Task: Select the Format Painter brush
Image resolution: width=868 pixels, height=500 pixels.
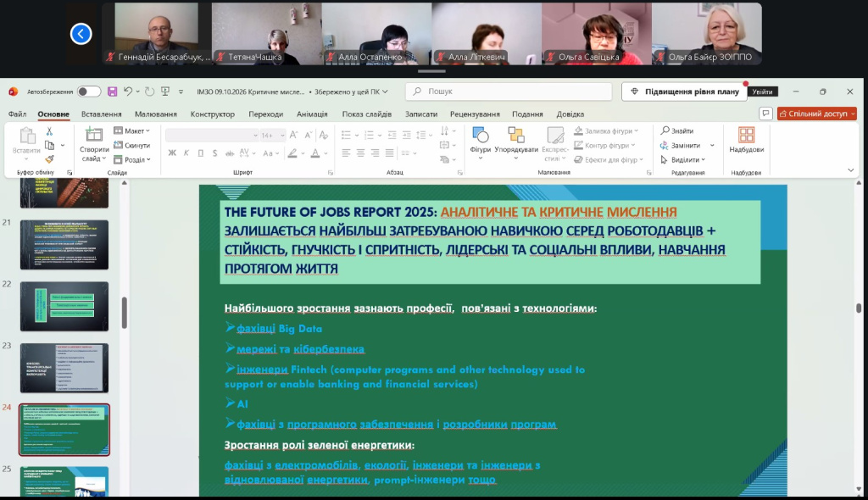Action: pos(49,159)
